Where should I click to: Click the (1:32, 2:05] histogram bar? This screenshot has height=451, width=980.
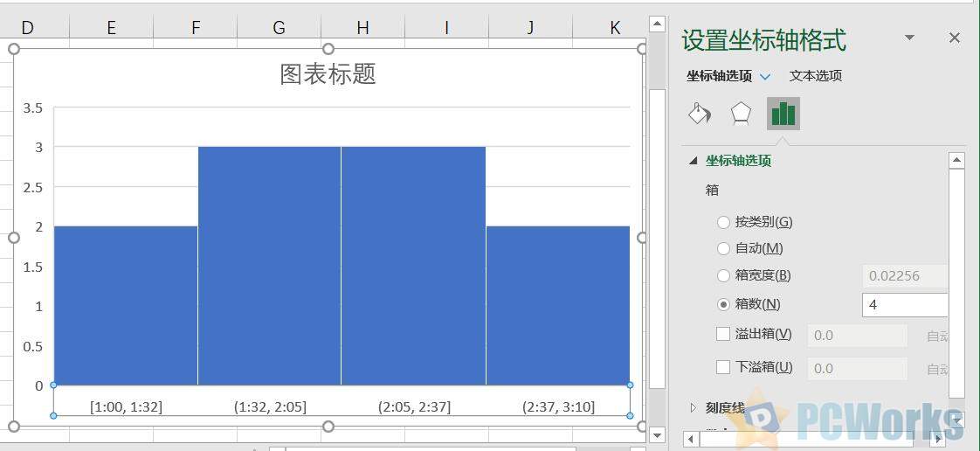pos(269,266)
